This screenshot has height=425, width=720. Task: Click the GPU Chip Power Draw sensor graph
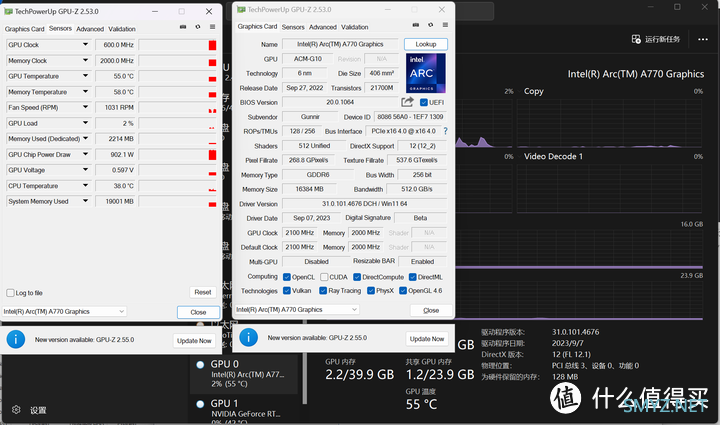pyautogui.click(x=178, y=155)
